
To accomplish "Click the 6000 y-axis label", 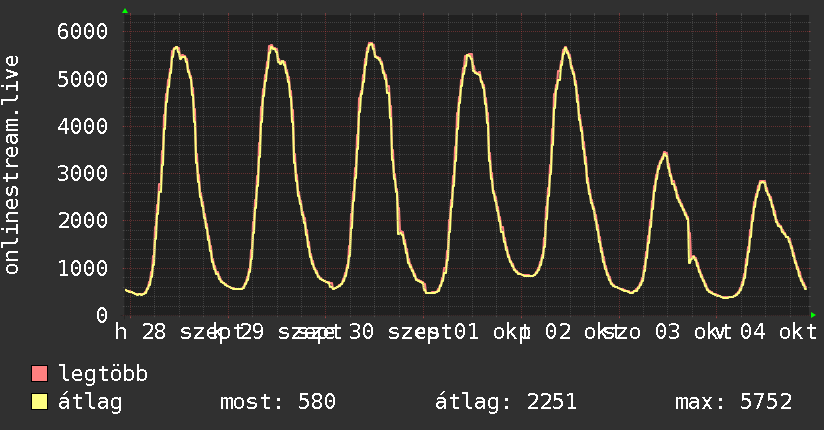I will click(x=83, y=32).
